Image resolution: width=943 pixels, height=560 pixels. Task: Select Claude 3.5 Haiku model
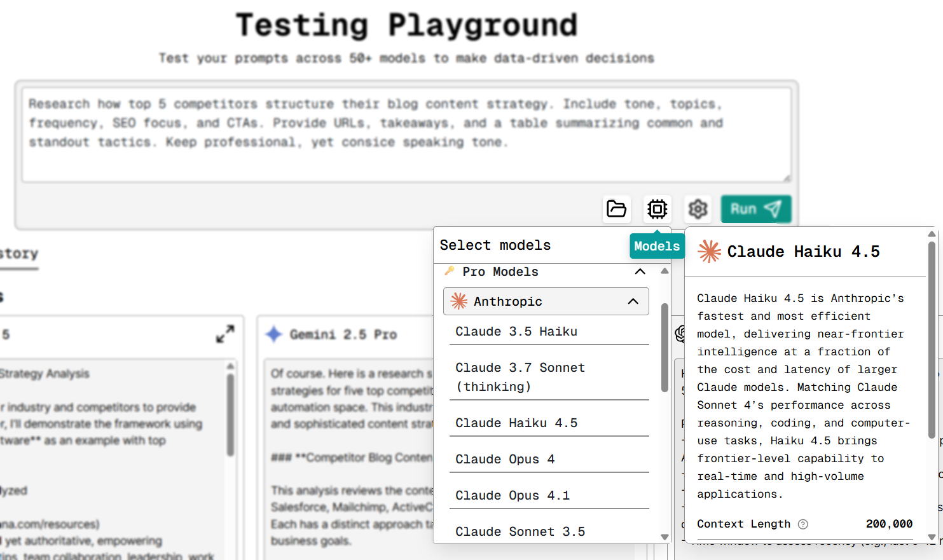(549, 331)
